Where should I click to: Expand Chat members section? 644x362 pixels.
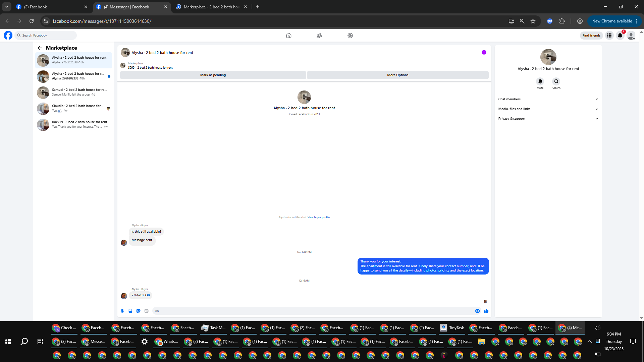click(x=548, y=99)
